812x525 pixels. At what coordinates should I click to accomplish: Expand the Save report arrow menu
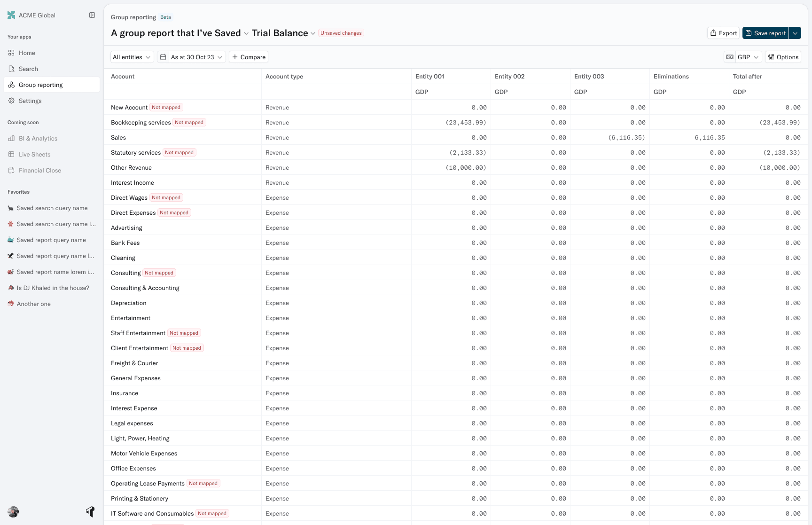[x=795, y=33]
